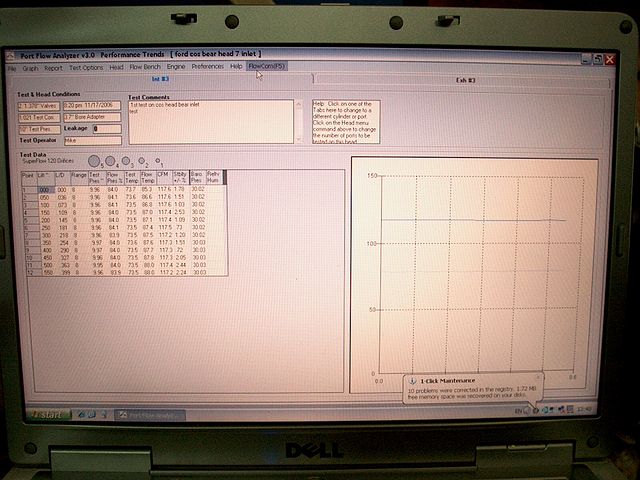Click the Bore Adapter field
Screen dimensions: 640x480
92,117
